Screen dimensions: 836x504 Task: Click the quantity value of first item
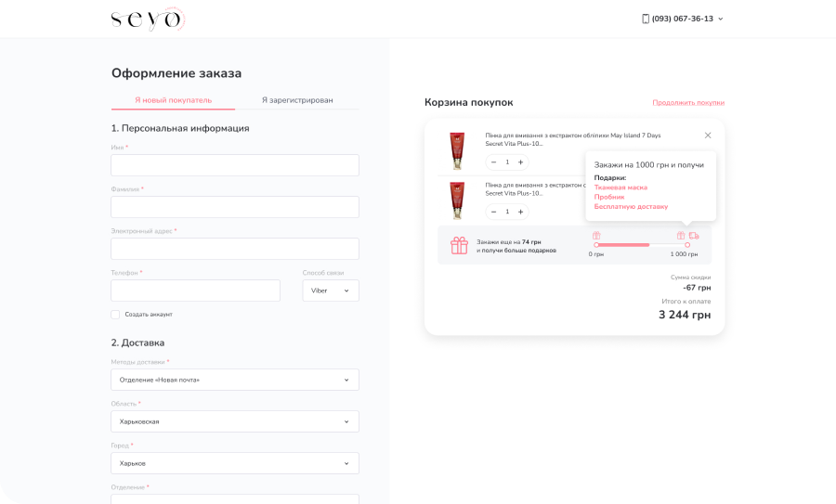[507, 162]
